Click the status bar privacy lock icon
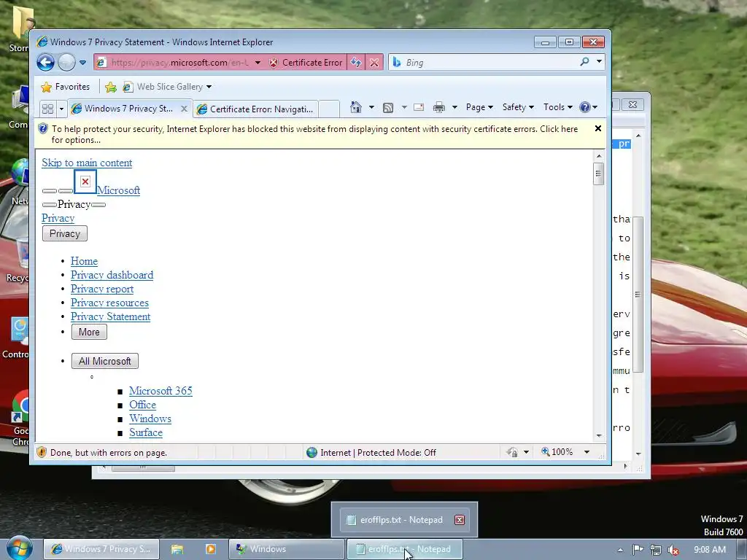 point(512,452)
